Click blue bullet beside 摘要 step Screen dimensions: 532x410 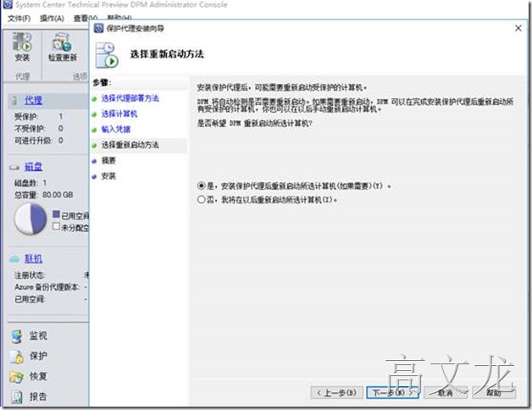[94, 162]
